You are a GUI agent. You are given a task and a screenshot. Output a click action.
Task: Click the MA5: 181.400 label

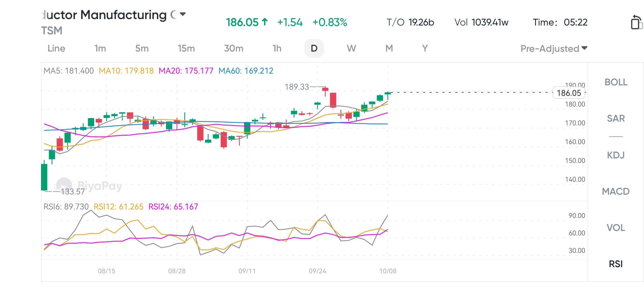pos(69,71)
